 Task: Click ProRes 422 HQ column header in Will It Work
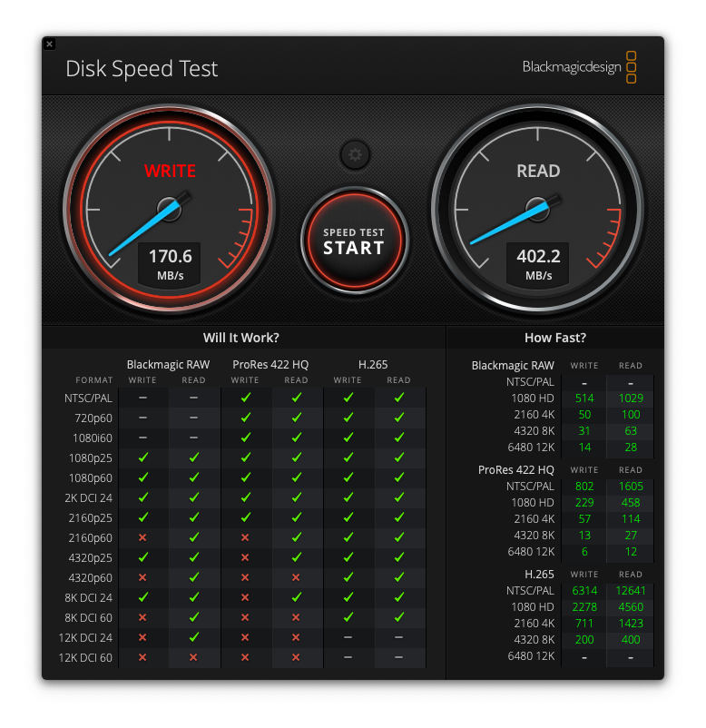[270, 365]
